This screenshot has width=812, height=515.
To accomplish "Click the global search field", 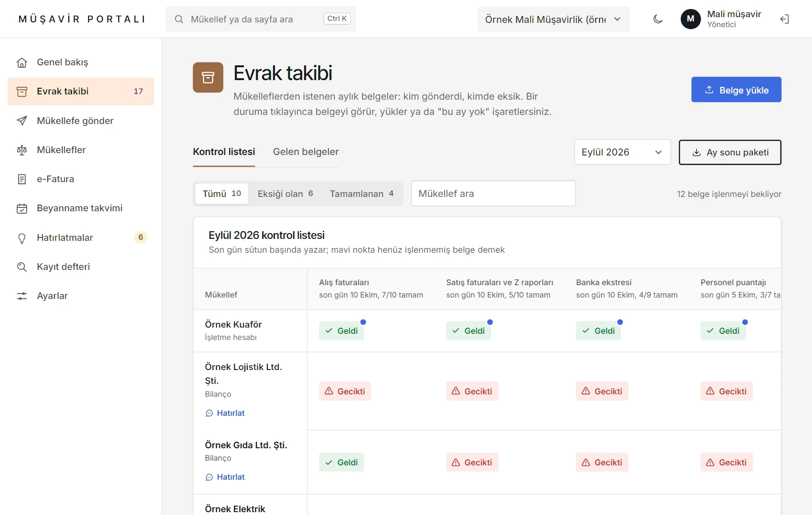I will coord(261,19).
